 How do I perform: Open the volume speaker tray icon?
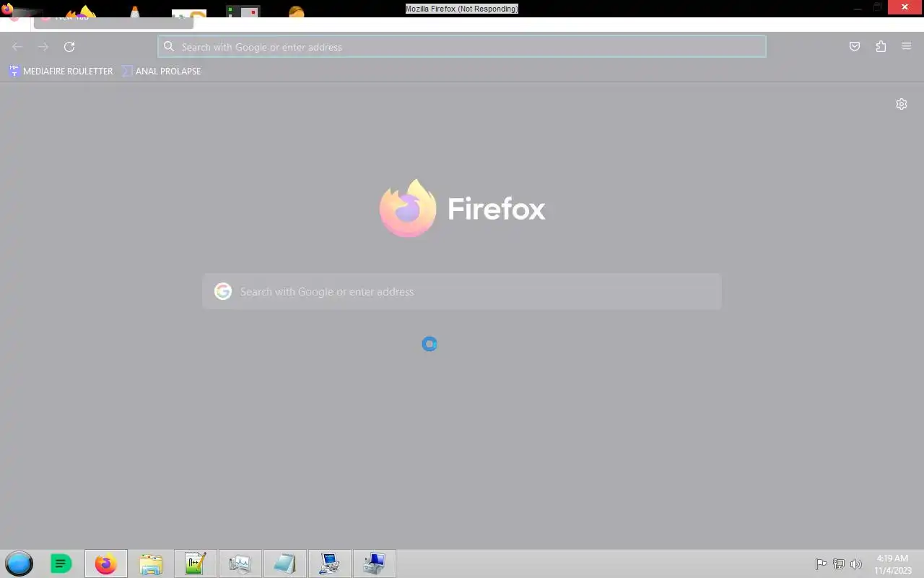(856, 564)
